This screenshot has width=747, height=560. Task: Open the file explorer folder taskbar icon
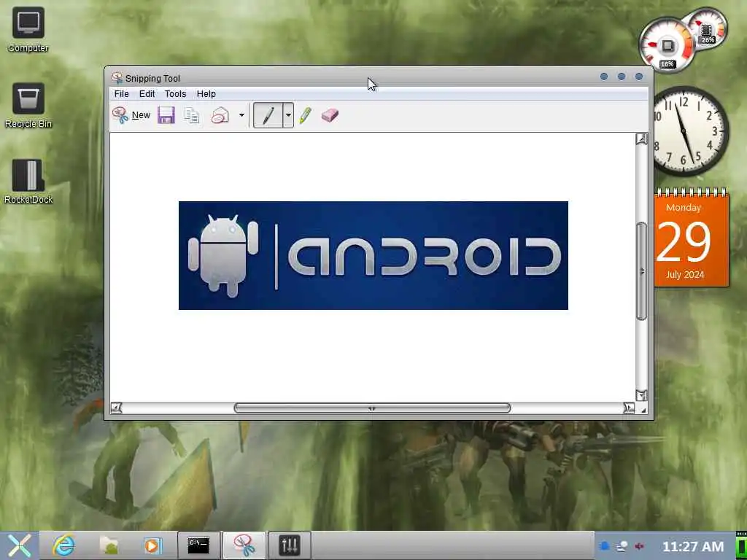tap(109, 545)
